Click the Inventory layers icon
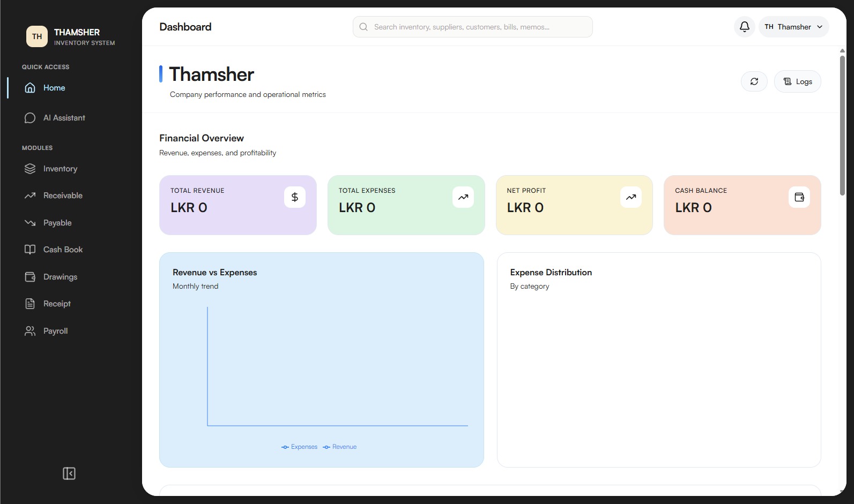The image size is (854, 504). click(x=30, y=169)
